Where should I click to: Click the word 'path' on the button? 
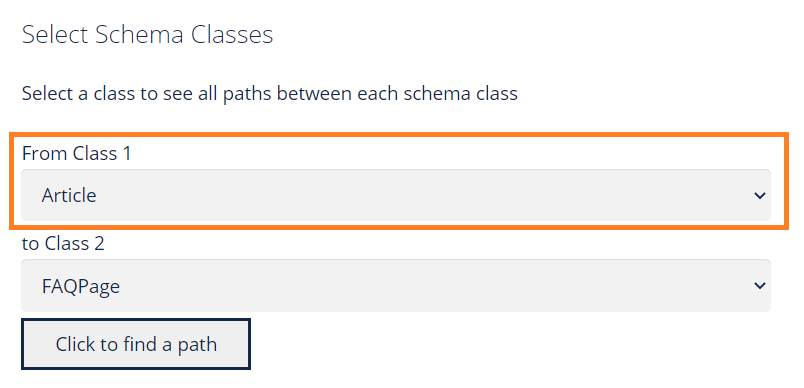[197, 345]
